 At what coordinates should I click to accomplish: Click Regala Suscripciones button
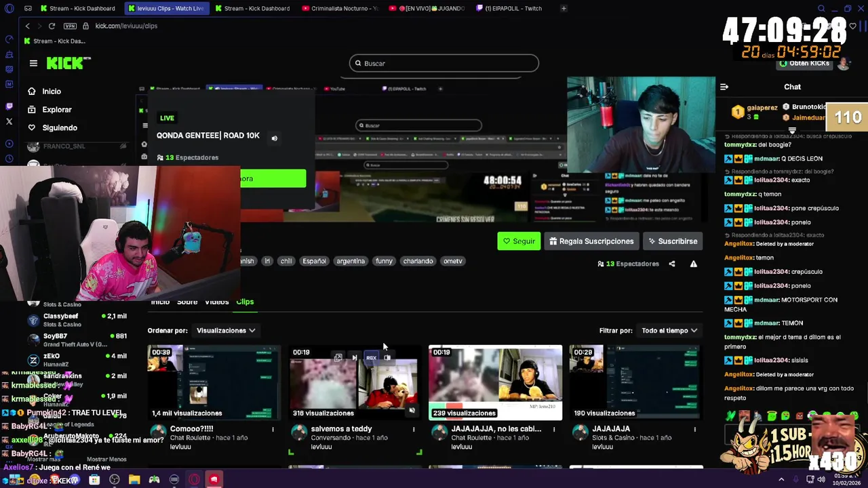(x=591, y=241)
